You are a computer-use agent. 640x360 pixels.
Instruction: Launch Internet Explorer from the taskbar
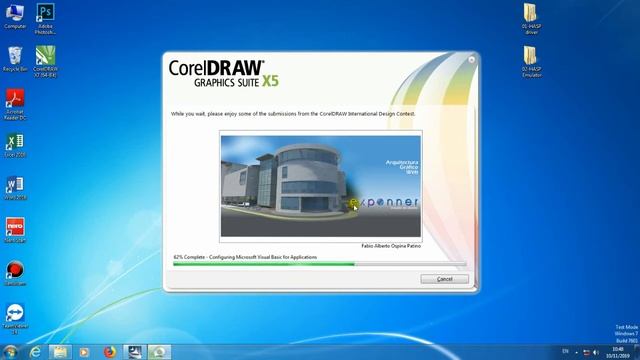[36, 352]
